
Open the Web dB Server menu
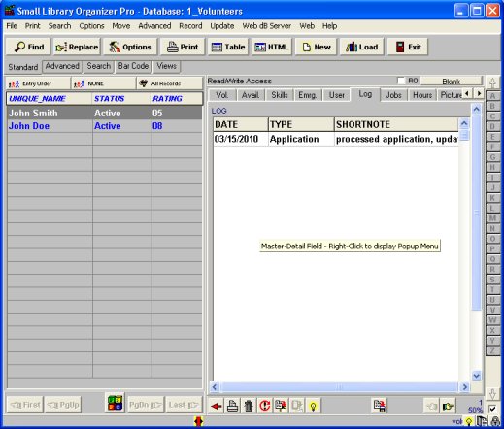tap(267, 26)
